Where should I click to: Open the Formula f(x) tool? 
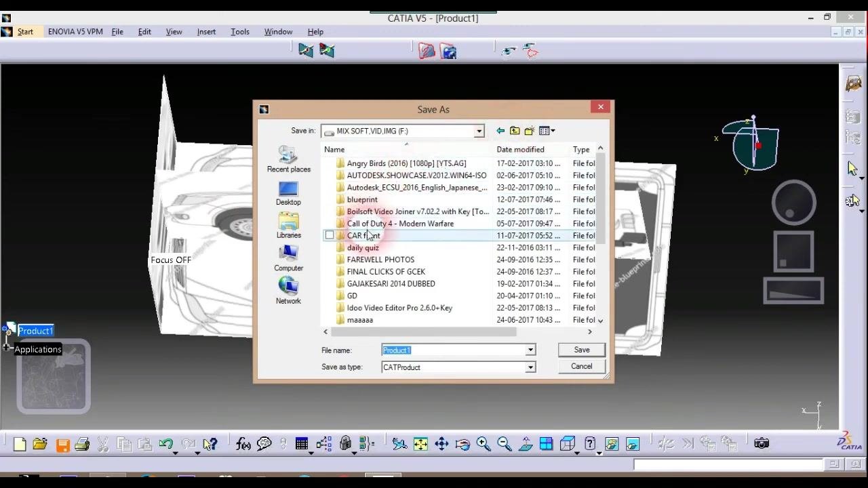point(243,444)
